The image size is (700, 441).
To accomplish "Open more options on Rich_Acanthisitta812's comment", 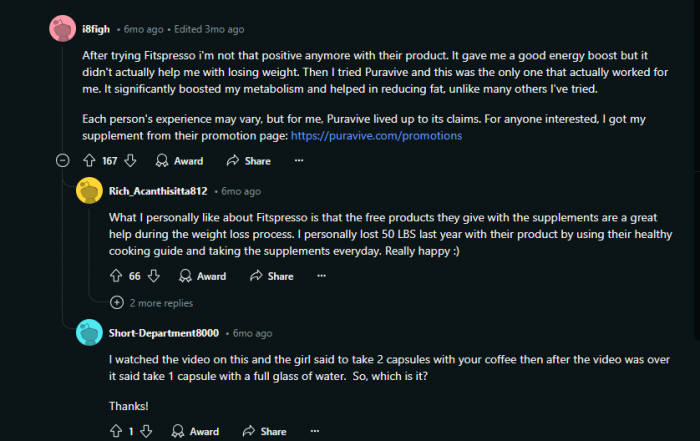I will point(321,276).
